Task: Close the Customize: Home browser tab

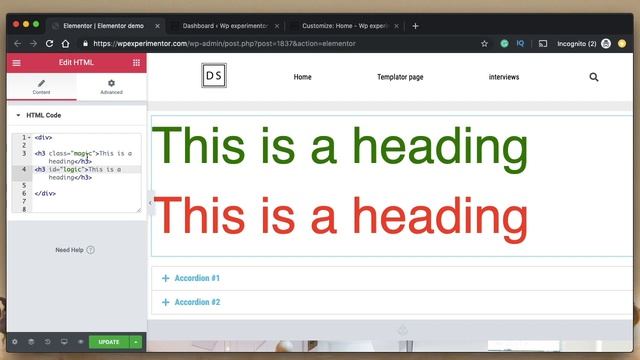Action: [x=396, y=26]
